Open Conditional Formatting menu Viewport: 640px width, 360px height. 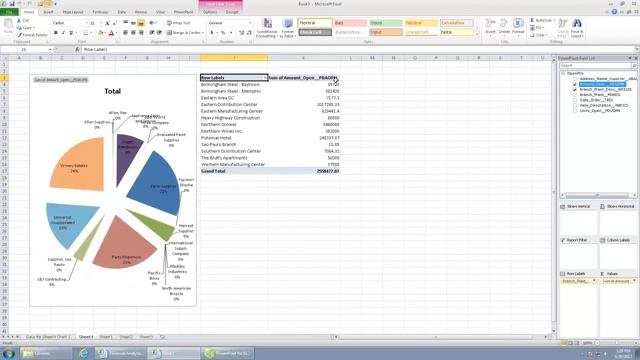click(267, 29)
